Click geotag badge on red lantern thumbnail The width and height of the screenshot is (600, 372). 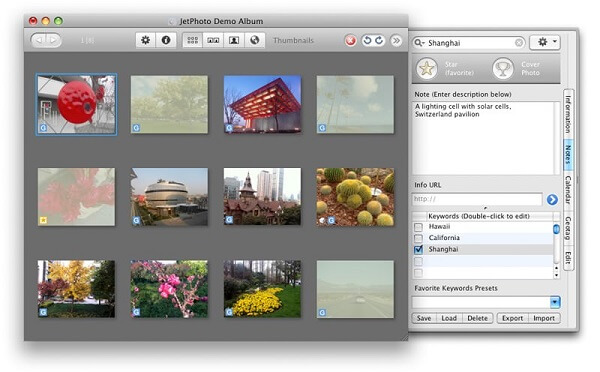(43, 128)
